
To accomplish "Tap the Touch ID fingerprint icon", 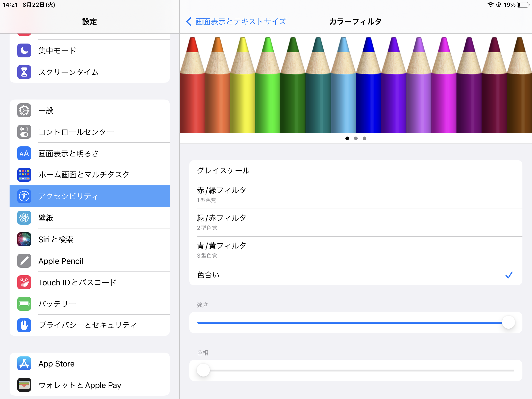I will pyautogui.click(x=24, y=282).
